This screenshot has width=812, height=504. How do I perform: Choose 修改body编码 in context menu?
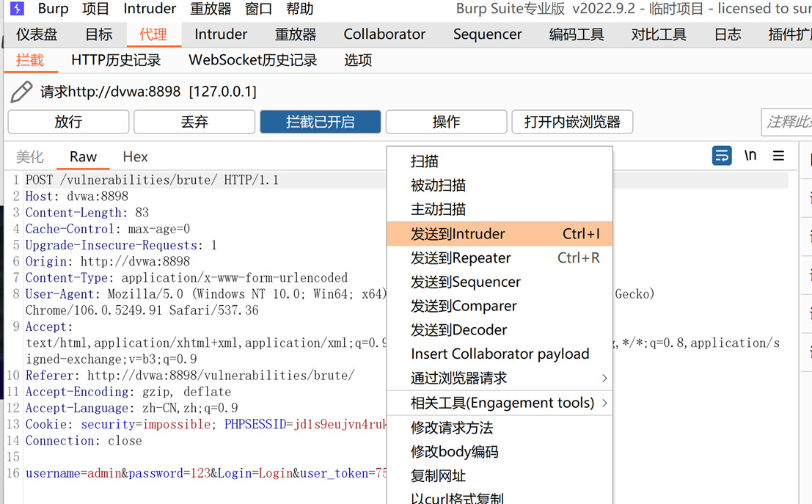(500, 452)
